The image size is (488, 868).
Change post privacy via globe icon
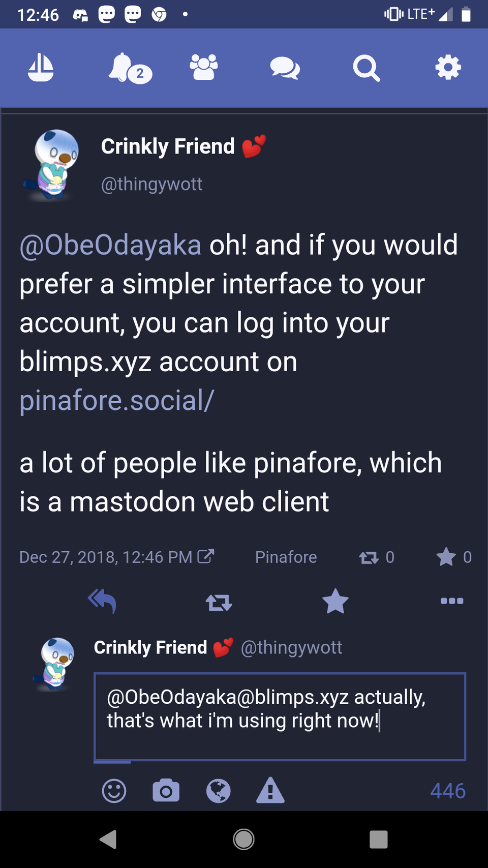(x=219, y=791)
